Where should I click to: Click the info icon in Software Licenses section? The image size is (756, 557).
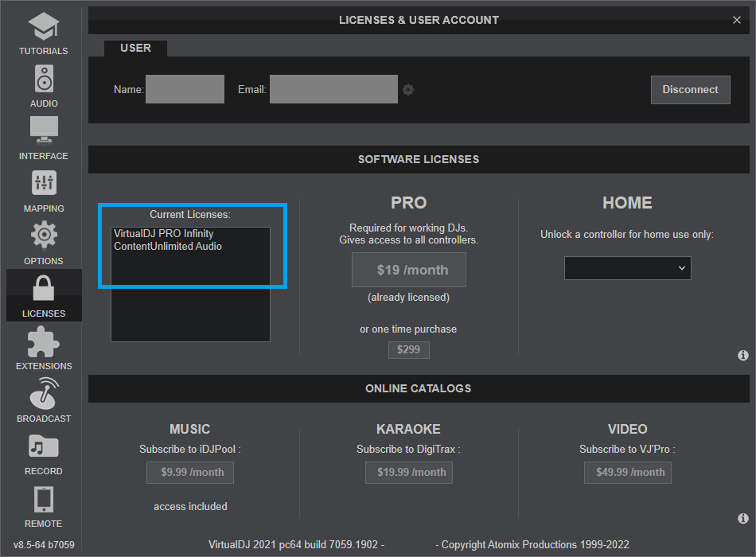[743, 356]
